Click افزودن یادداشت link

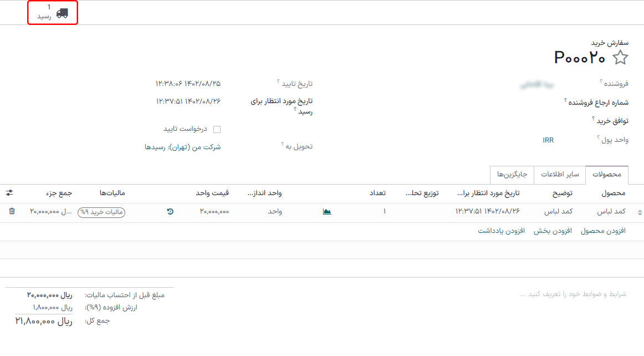tap(501, 231)
